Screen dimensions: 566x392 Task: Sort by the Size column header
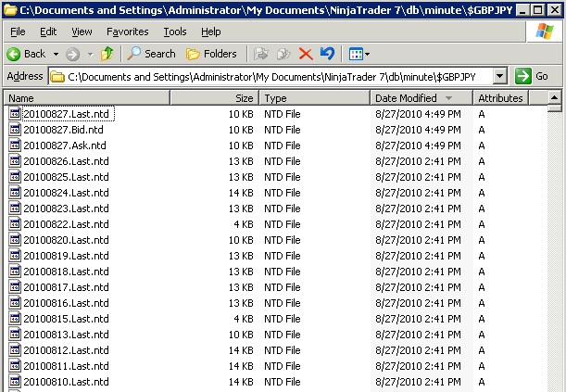tap(214, 98)
